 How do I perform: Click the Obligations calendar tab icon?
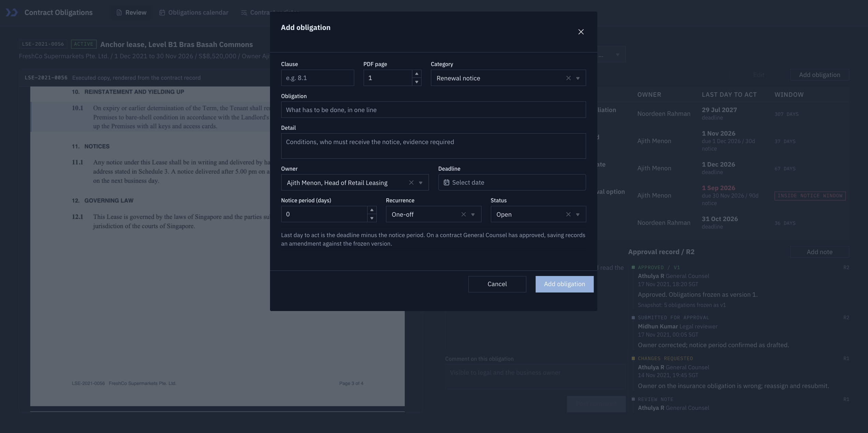pyautogui.click(x=162, y=13)
